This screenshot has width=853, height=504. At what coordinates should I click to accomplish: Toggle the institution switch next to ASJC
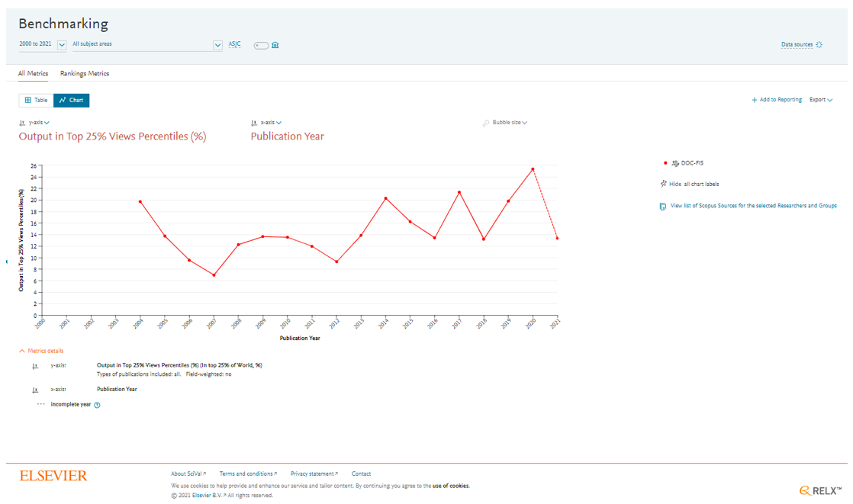[261, 45]
